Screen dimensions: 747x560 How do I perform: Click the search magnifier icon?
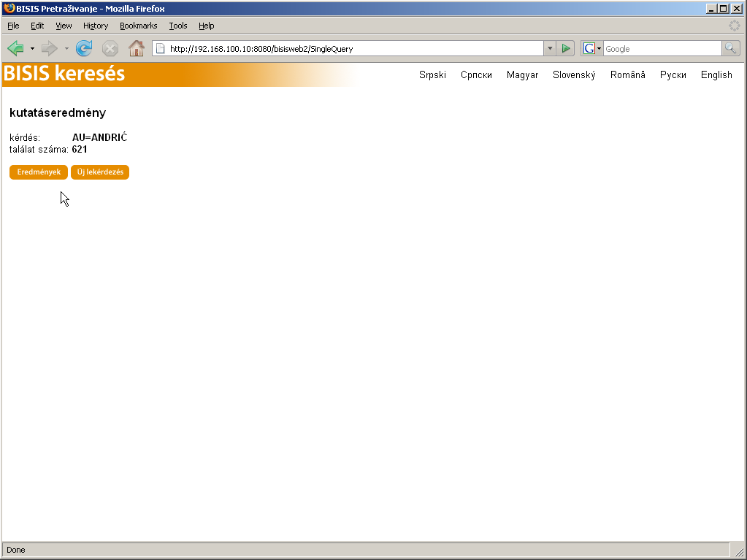click(731, 49)
